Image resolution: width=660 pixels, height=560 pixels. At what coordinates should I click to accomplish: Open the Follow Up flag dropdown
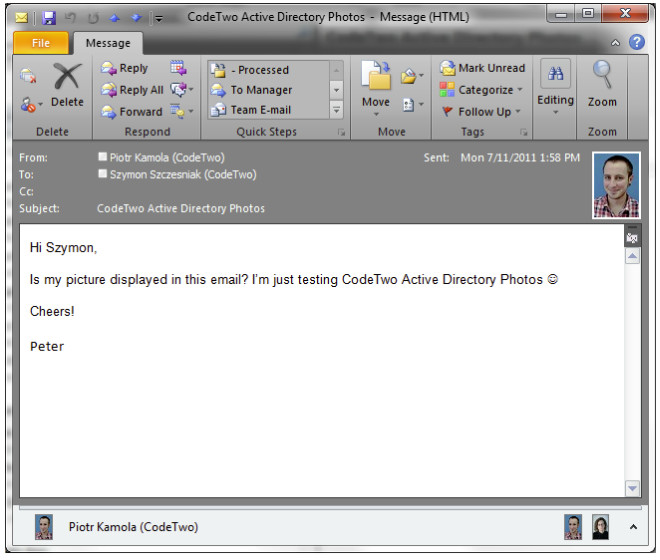pyautogui.click(x=481, y=112)
